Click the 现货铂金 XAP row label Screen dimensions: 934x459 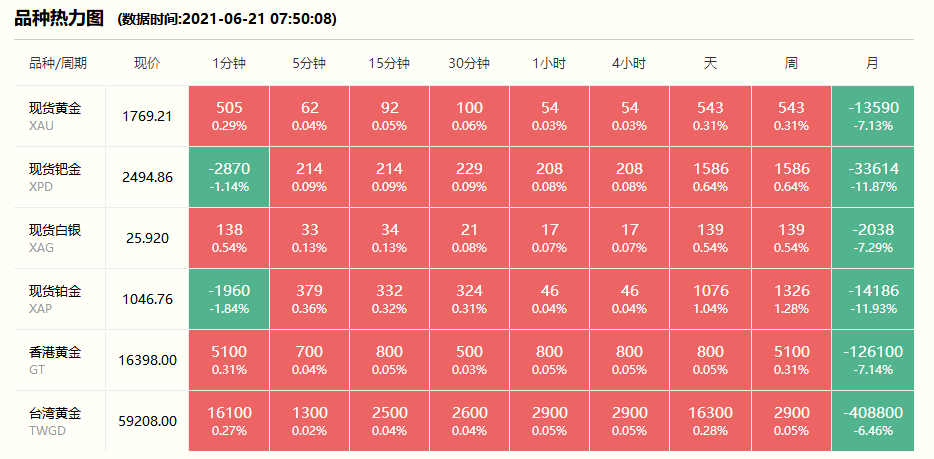point(56,299)
